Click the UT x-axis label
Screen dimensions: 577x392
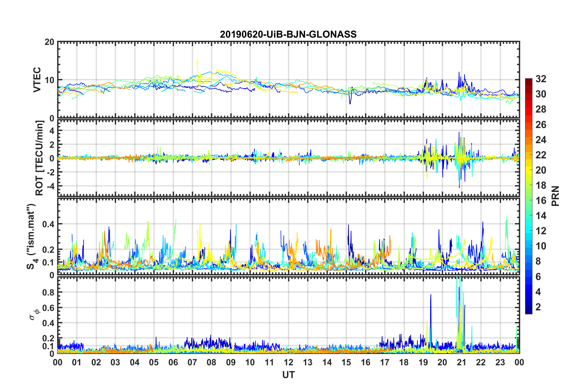(x=288, y=375)
